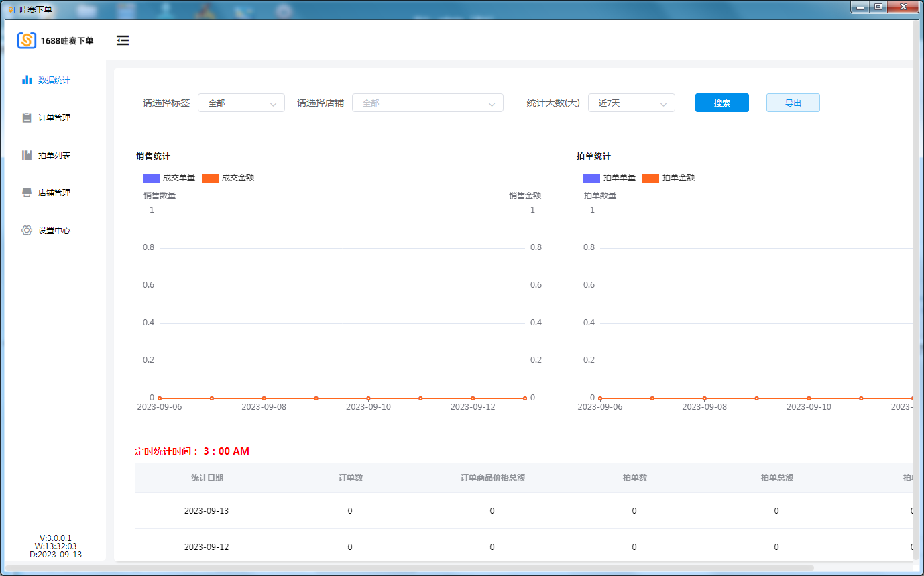Click the 2023-09-13 table row date

[207, 511]
